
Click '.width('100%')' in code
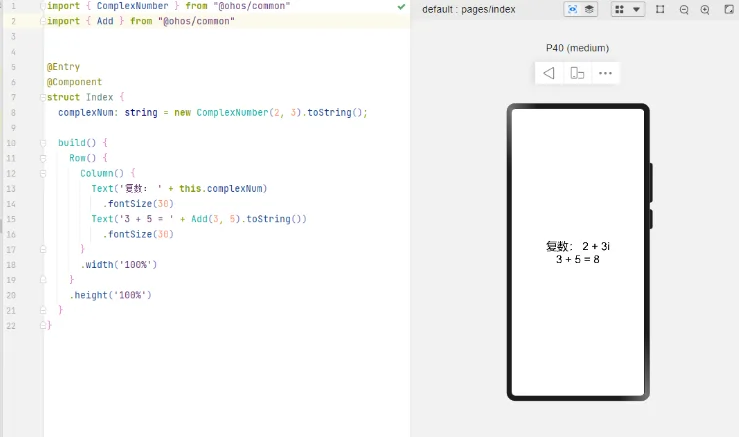[119, 264]
